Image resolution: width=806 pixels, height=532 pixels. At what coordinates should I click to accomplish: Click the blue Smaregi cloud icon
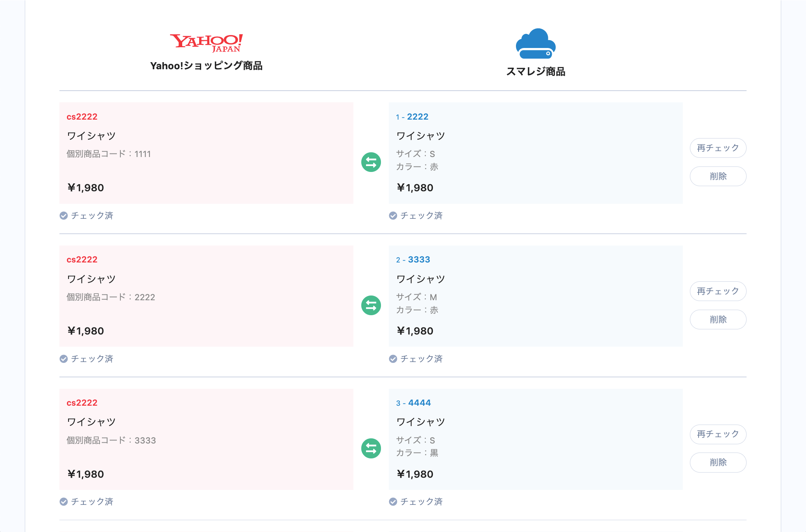point(535,44)
